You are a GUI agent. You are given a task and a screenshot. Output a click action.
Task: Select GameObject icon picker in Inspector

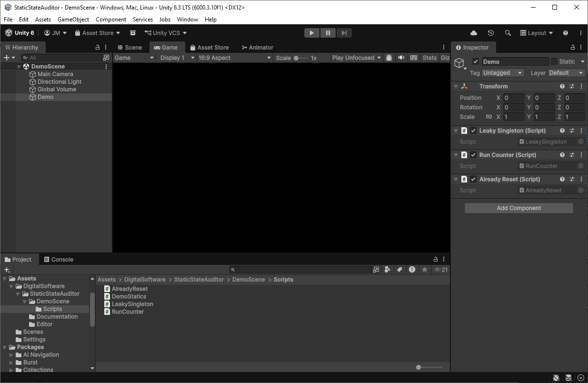459,64
